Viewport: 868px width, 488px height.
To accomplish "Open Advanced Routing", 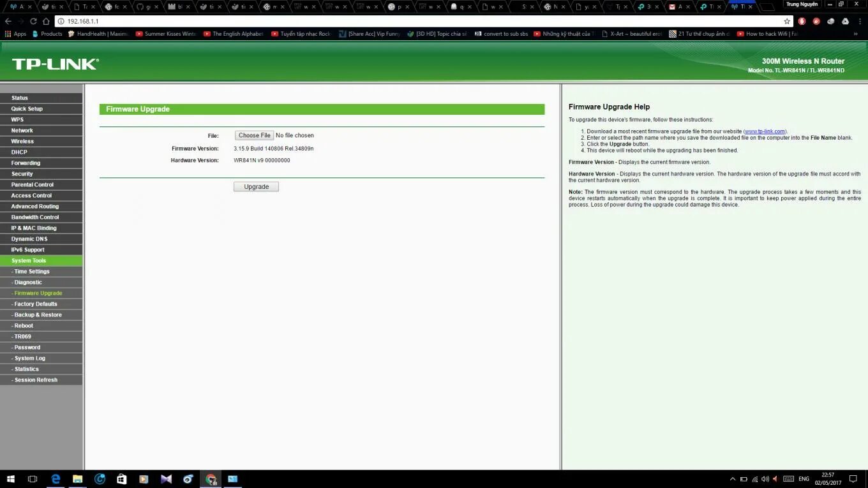I will pyautogui.click(x=41, y=207).
